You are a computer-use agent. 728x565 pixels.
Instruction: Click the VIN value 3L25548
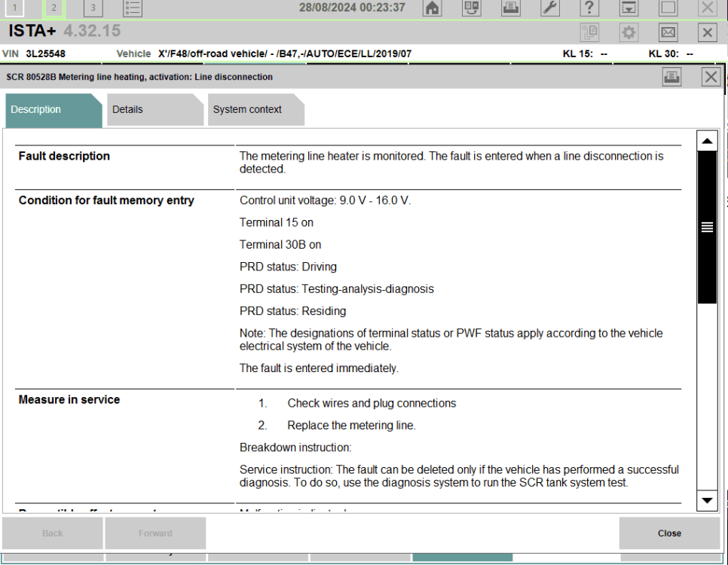[45, 53]
